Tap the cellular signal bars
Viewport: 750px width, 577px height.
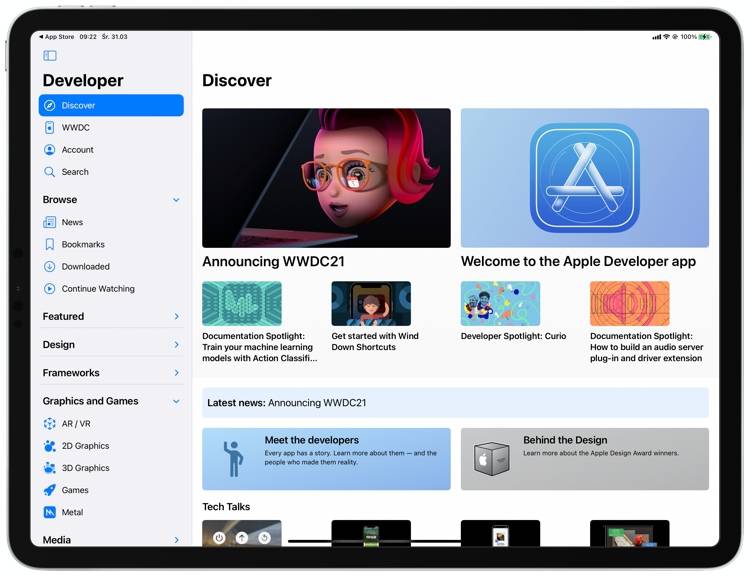click(657, 37)
